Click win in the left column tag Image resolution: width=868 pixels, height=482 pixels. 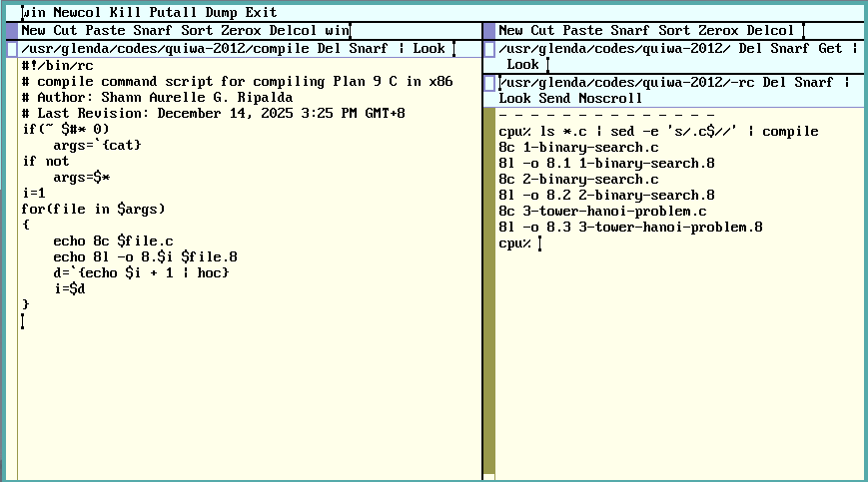click(x=337, y=30)
